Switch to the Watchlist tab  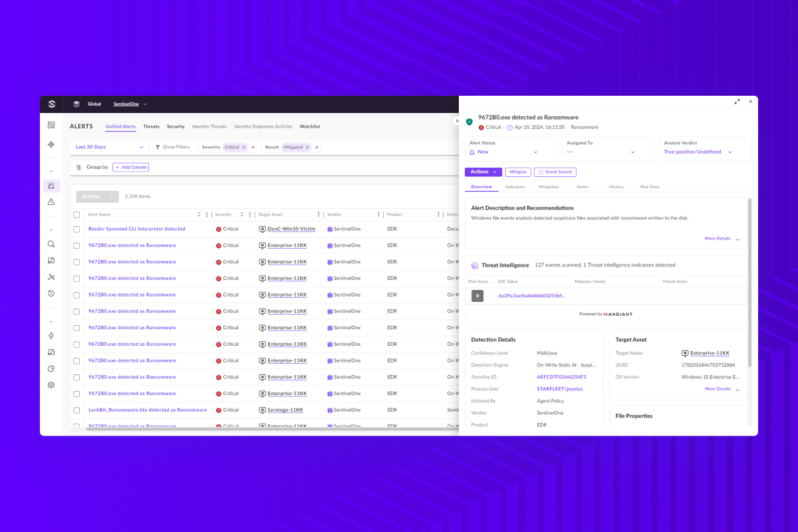coord(310,126)
